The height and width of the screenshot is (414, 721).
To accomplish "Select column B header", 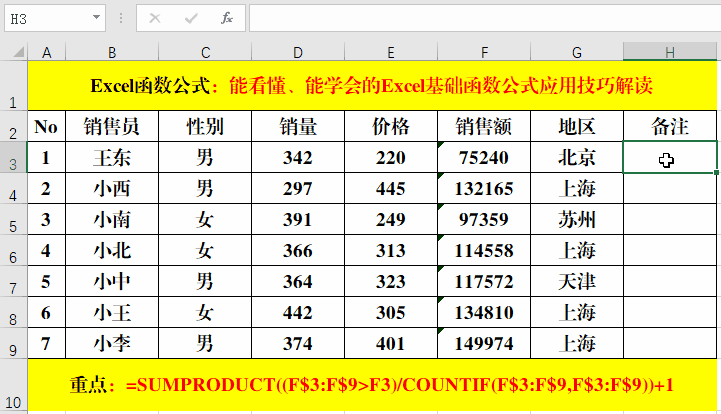I will pos(112,52).
